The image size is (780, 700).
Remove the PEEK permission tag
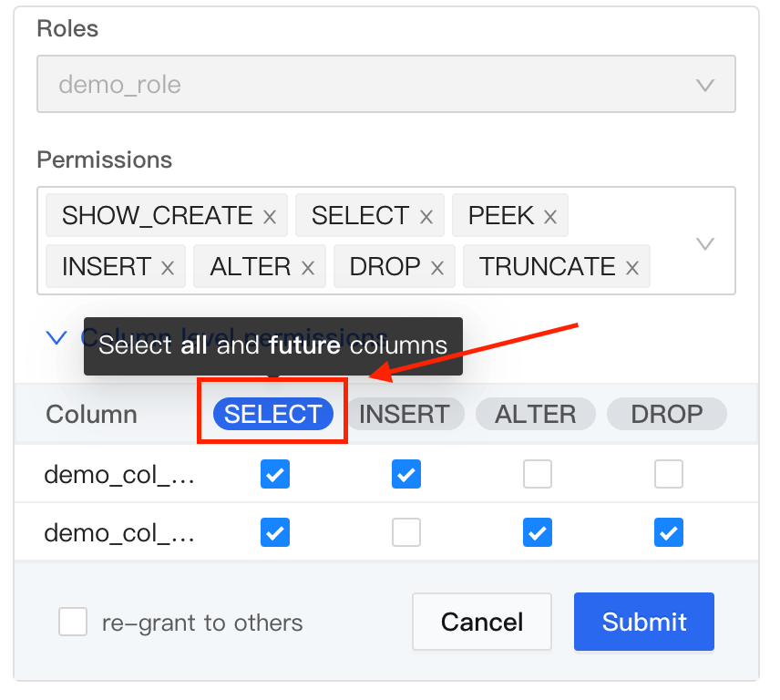coord(550,217)
